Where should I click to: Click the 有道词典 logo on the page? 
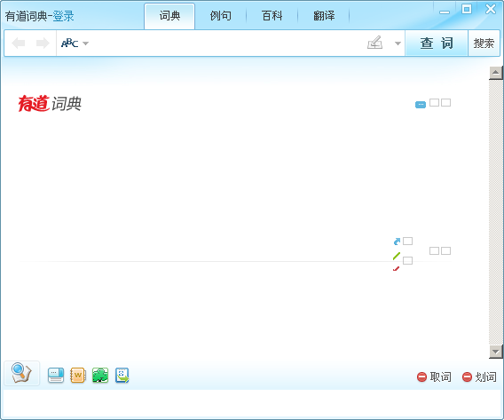pyautogui.click(x=50, y=104)
